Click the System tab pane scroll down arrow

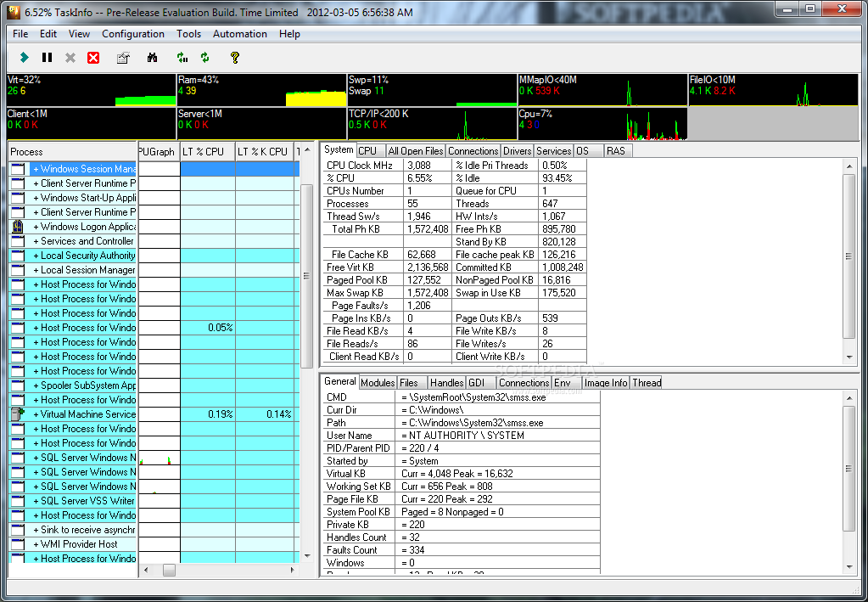[x=849, y=357]
